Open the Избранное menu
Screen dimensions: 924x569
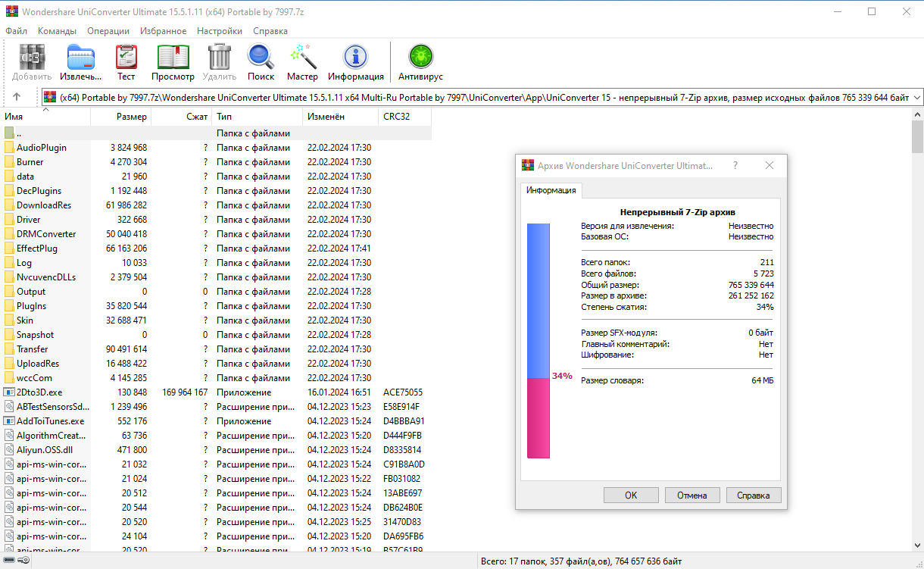pyautogui.click(x=163, y=31)
